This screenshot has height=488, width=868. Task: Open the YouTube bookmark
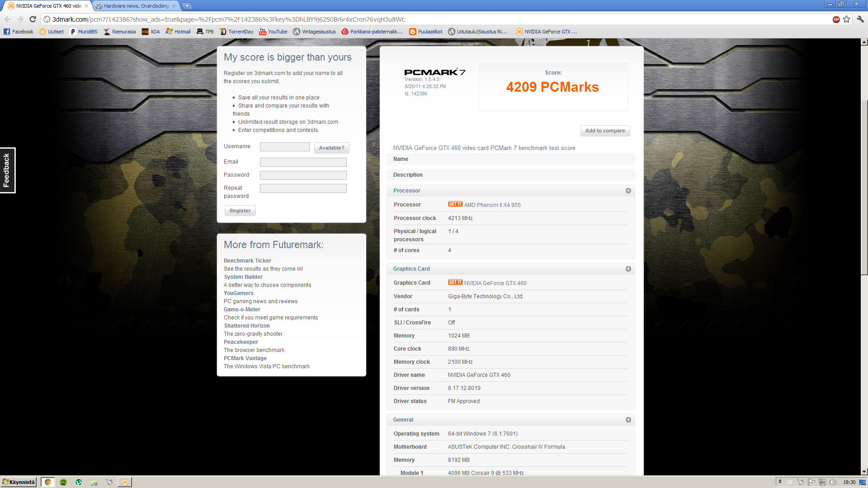tap(274, 32)
